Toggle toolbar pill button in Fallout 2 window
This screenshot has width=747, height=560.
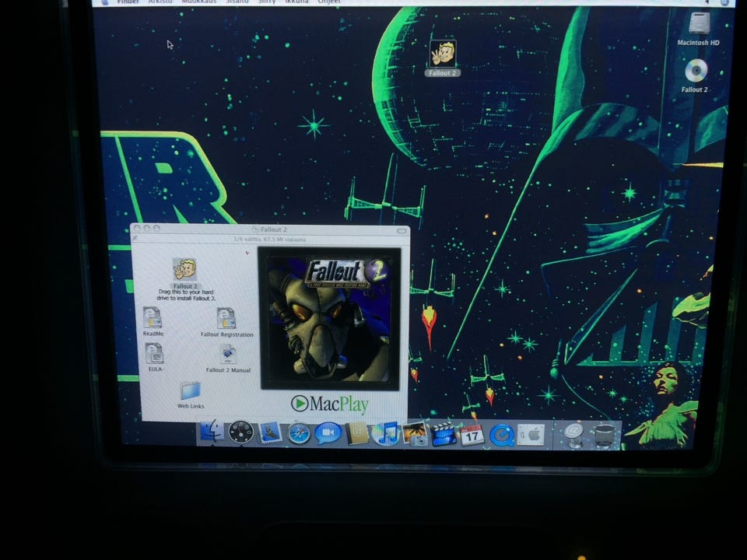click(402, 231)
